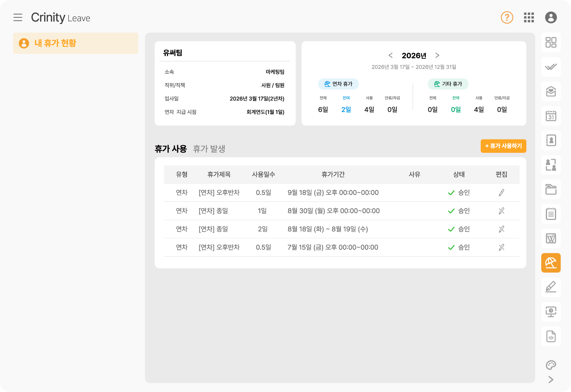The image size is (571, 392).
Task: Go to previous year before 2026년
Action: click(x=391, y=55)
